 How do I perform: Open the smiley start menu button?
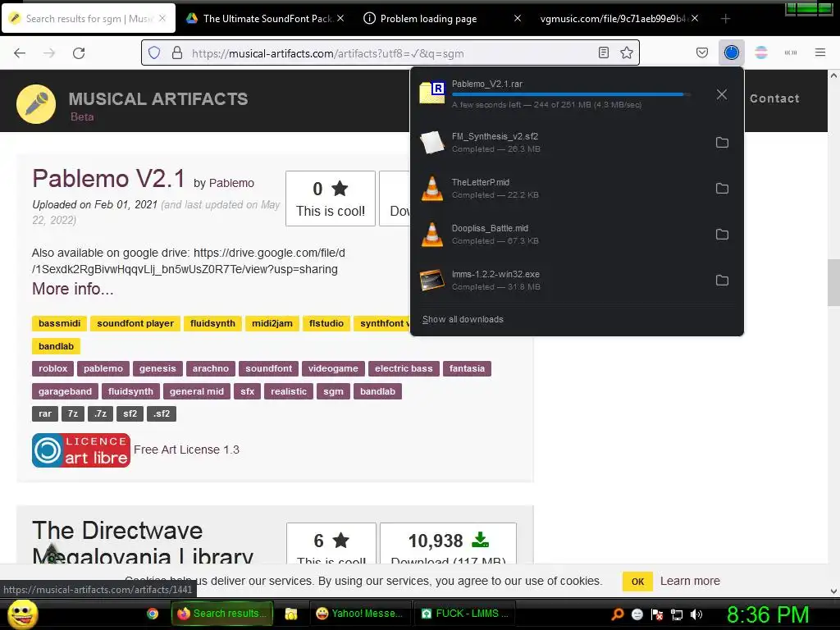pos(22,614)
